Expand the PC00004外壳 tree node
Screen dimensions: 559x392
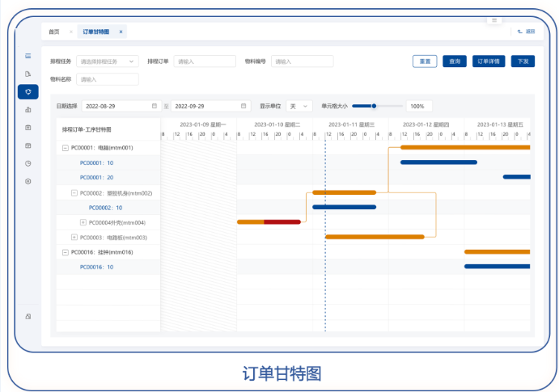click(x=83, y=222)
